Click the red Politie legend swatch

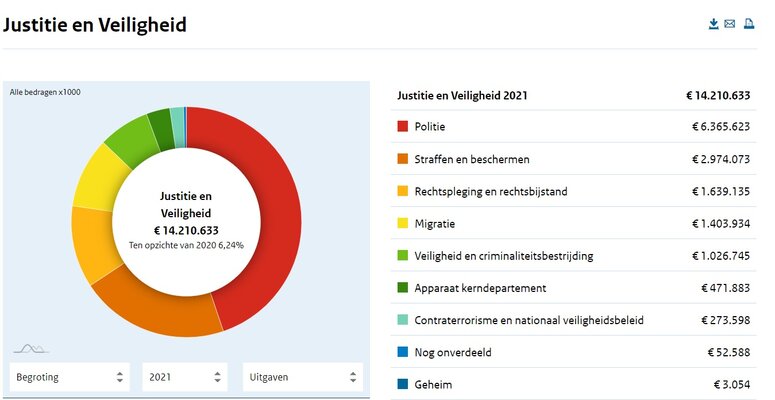pos(403,127)
